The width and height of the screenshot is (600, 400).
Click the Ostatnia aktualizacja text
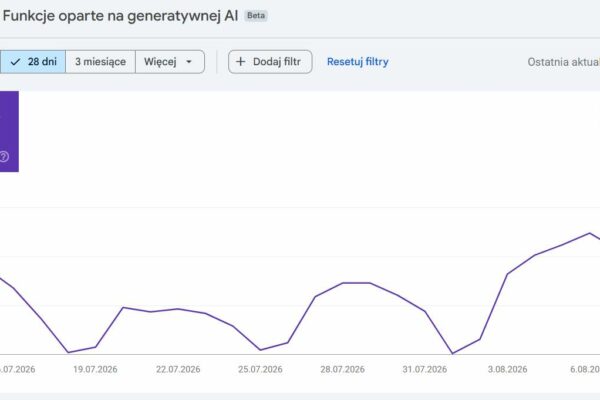pyautogui.click(x=564, y=62)
